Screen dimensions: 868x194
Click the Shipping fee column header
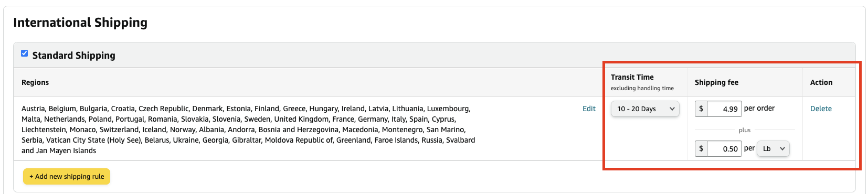point(716,82)
